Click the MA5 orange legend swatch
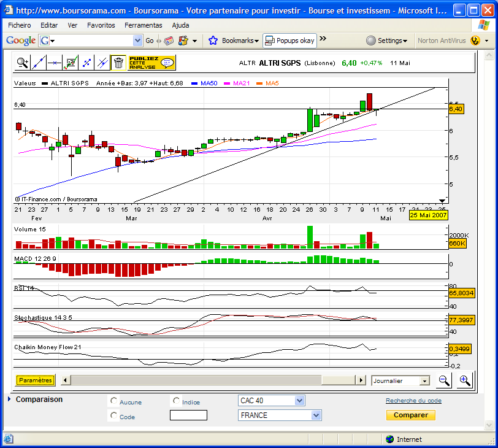 (259, 83)
